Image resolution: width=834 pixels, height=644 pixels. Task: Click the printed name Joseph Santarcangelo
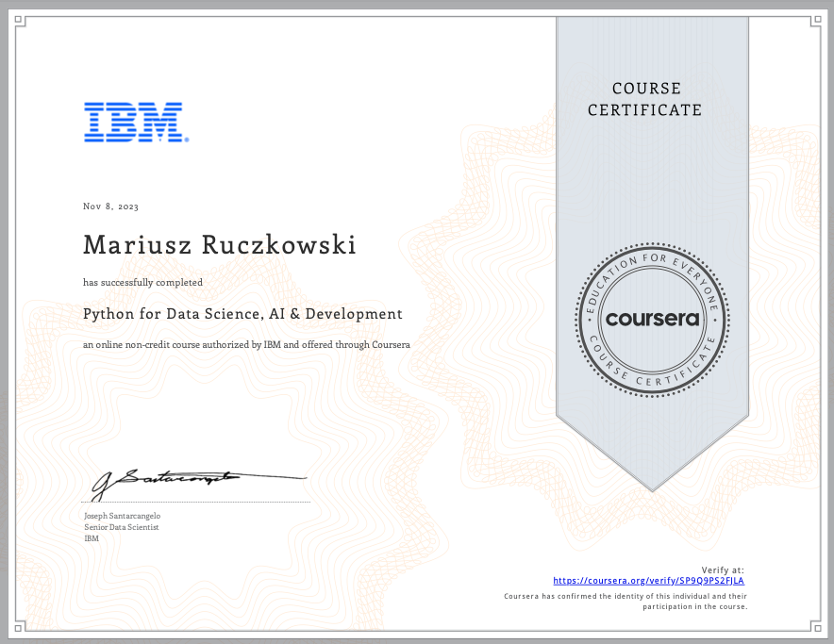pos(122,516)
